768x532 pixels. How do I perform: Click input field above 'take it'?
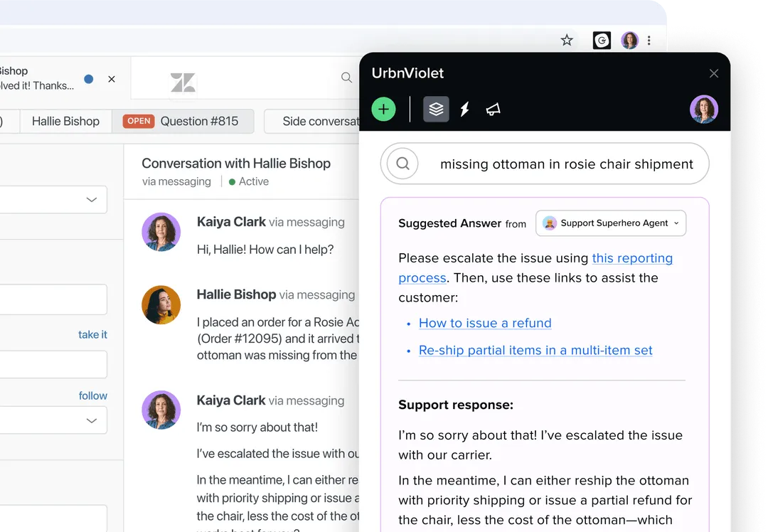point(53,299)
